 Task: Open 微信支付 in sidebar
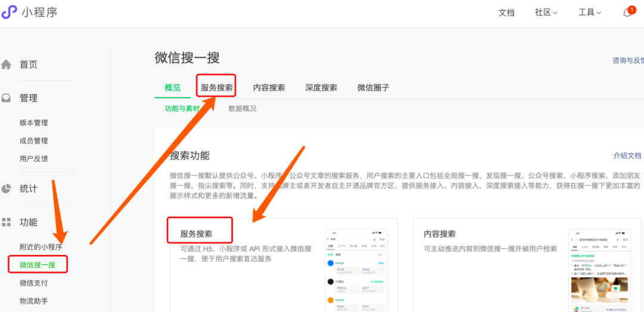point(33,283)
